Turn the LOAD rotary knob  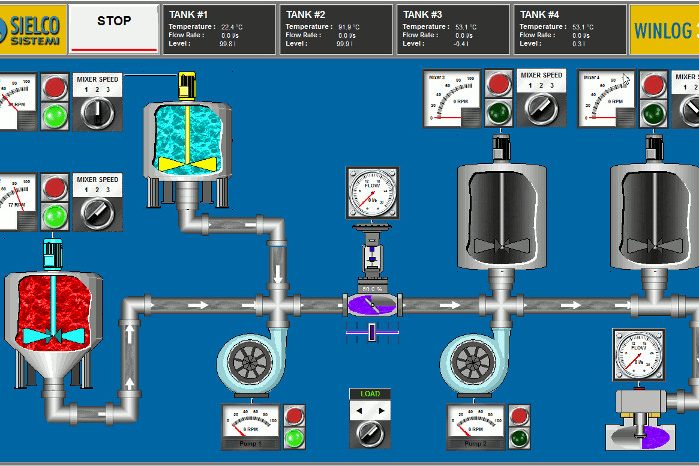pos(370,433)
